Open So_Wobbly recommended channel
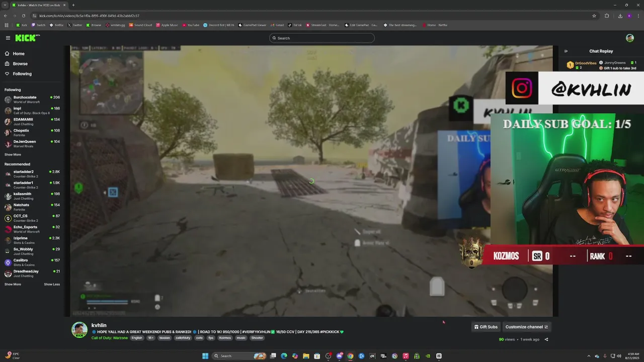Image resolution: width=644 pixels, height=362 pixels. pyautogui.click(x=32, y=251)
